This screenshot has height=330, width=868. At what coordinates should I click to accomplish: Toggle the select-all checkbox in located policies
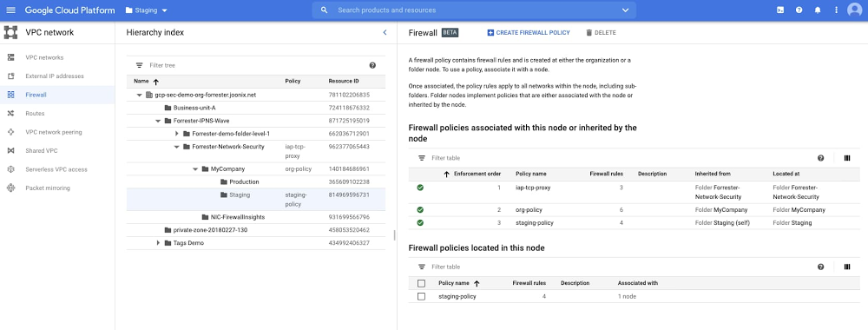pos(421,283)
